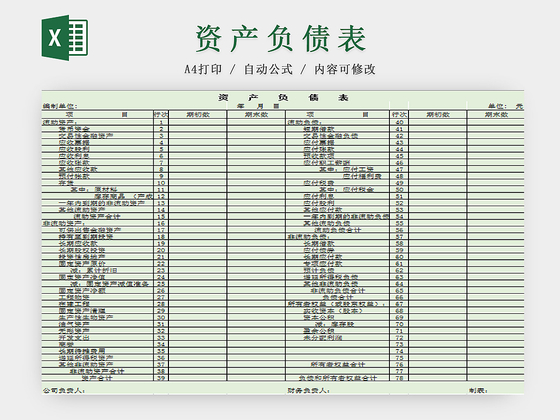Select the 其中: 原材料 sub-item
This screenshot has height=420, width=560.
[94, 190]
